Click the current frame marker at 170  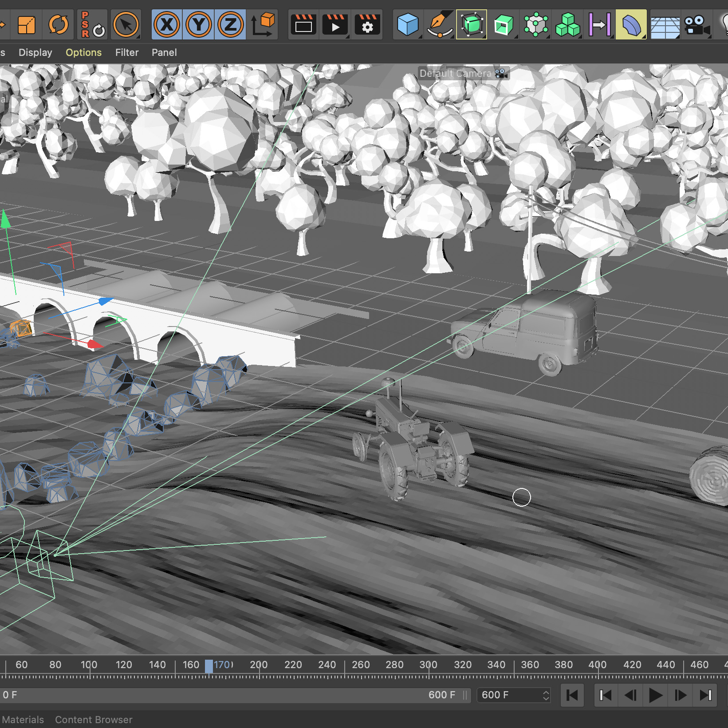[209, 666]
